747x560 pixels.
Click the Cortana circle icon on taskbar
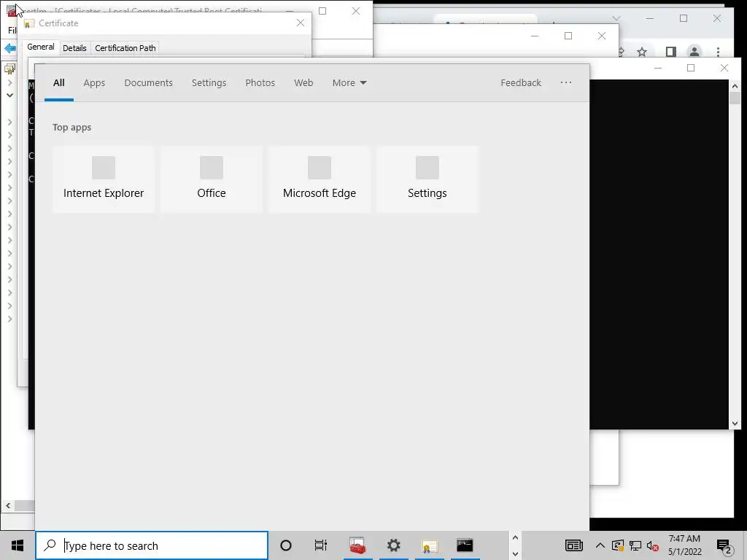coord(286,545)
